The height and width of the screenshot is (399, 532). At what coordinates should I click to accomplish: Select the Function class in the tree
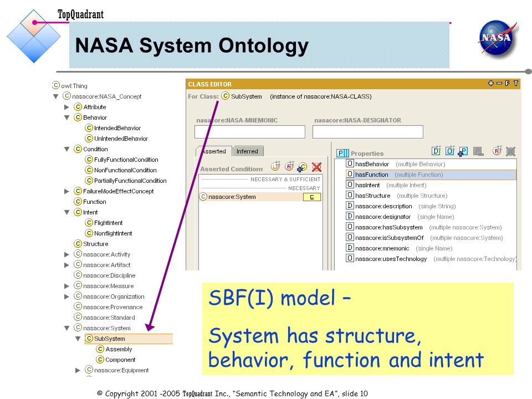point(95,202)
